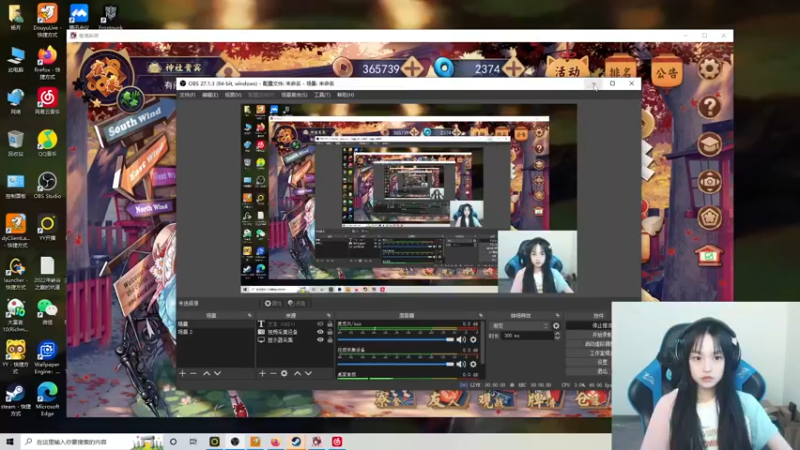Open OBS Studio desktop shortcut
This screenshot has height=450, width=800.
47,185
